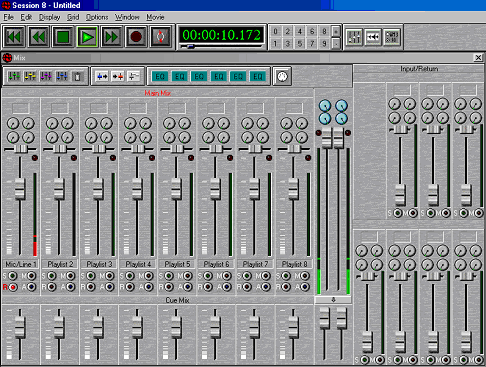The image size is (486, 367).
Task: Toggle automation on Playlist 5 channel
Action: click(188, 287)
